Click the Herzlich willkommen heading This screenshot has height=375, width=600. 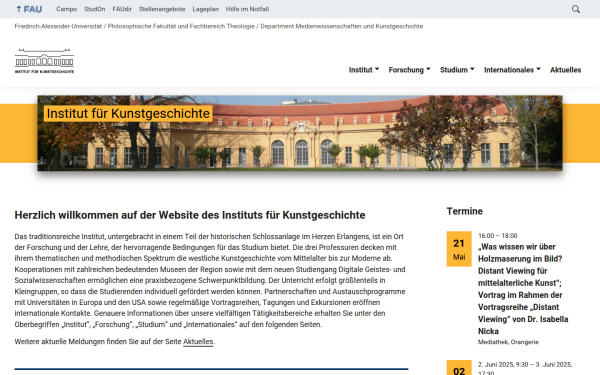click(x=190, y=215)
